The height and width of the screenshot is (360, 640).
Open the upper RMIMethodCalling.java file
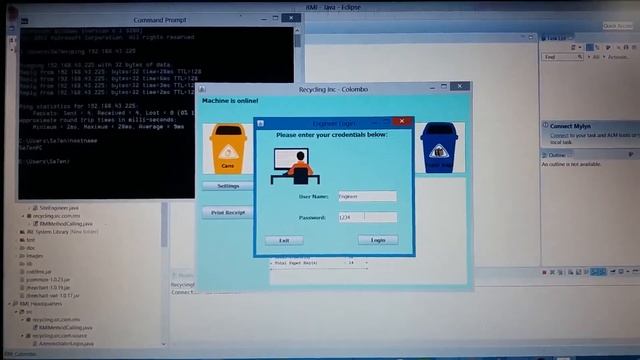pos(66,224)
